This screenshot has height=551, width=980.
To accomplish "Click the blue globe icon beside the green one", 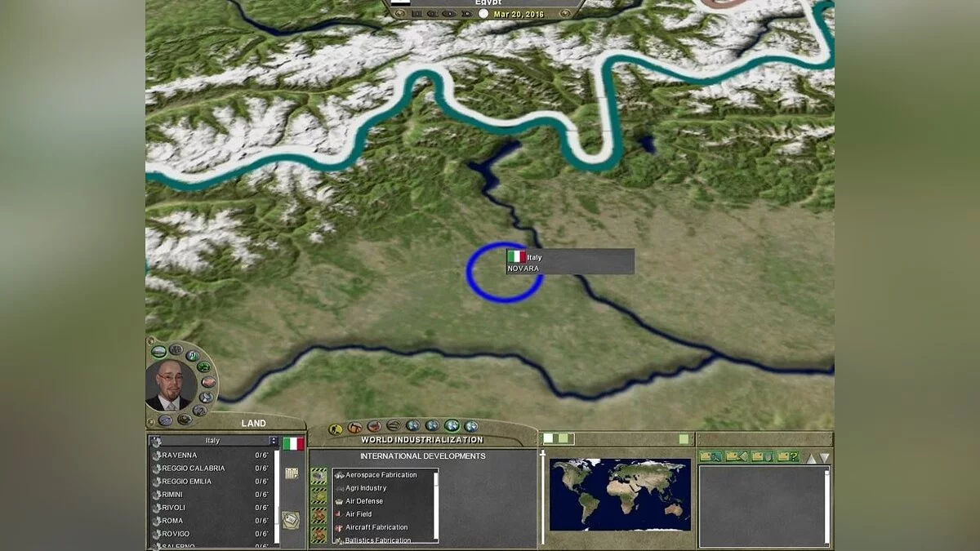I will coord(470,426).
